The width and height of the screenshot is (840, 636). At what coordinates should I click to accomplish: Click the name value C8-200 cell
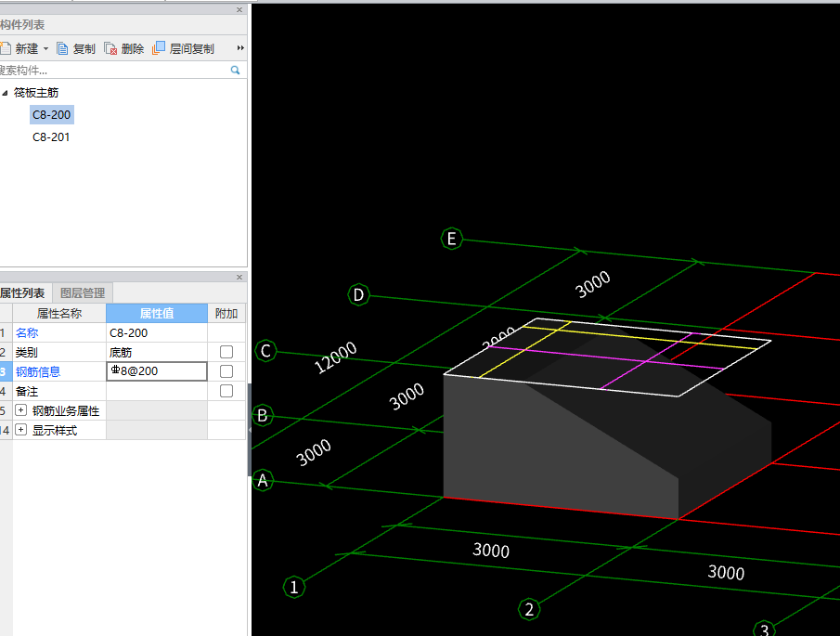pyautogui.click(x=157, y=332)
